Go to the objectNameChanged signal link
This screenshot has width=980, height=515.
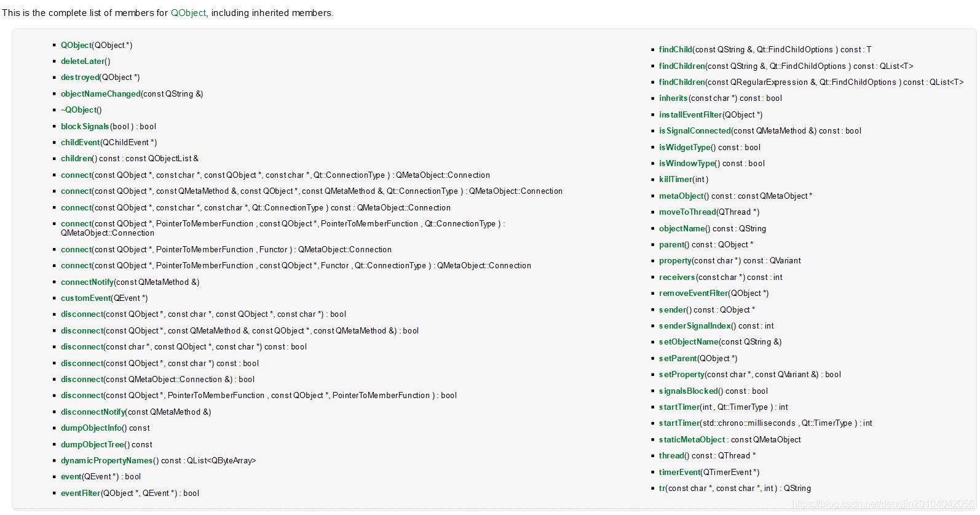tap(101, 94)
